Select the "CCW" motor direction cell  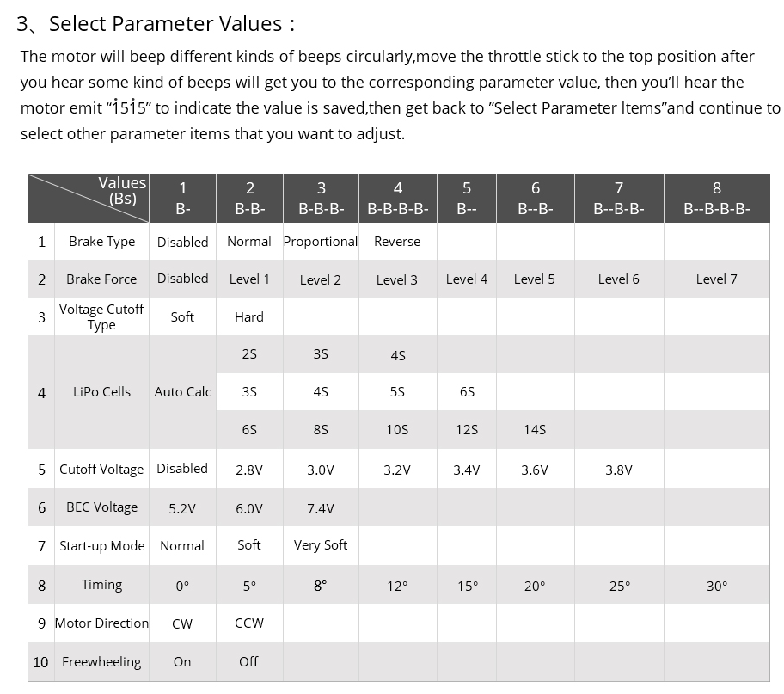coord(249,623)
